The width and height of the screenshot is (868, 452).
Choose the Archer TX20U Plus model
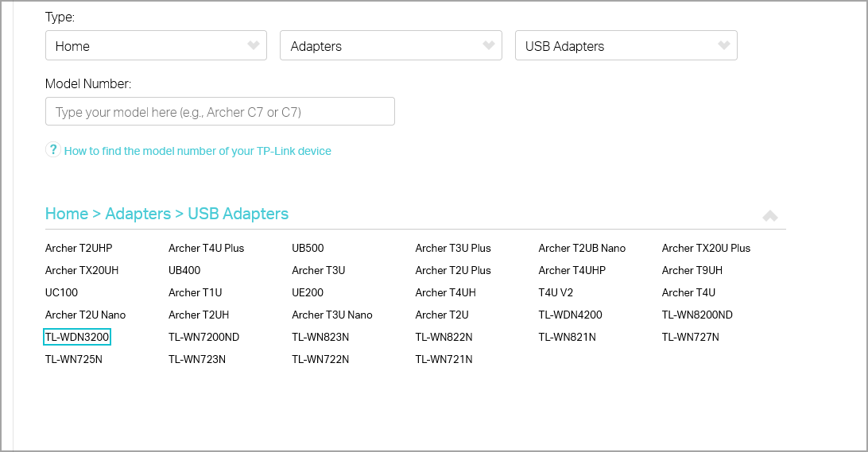pos(706,249)
